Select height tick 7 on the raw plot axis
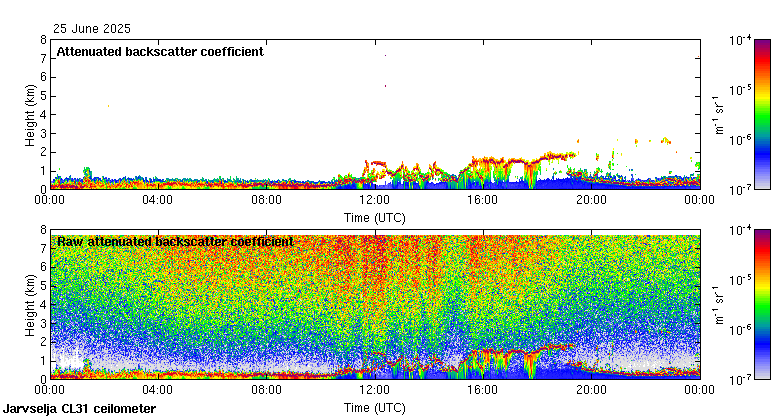 click(x=43, y=248)
